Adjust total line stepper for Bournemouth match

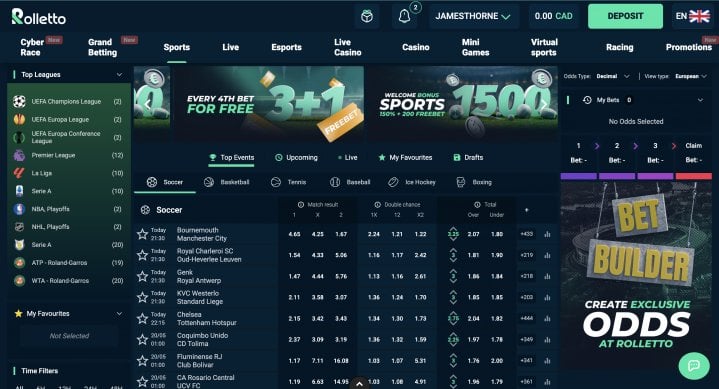[453, 234]
